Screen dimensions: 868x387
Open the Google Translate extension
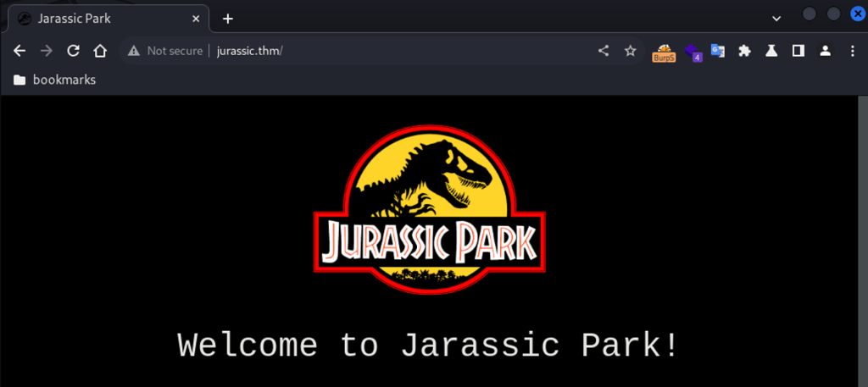click(x=718, y=51)
